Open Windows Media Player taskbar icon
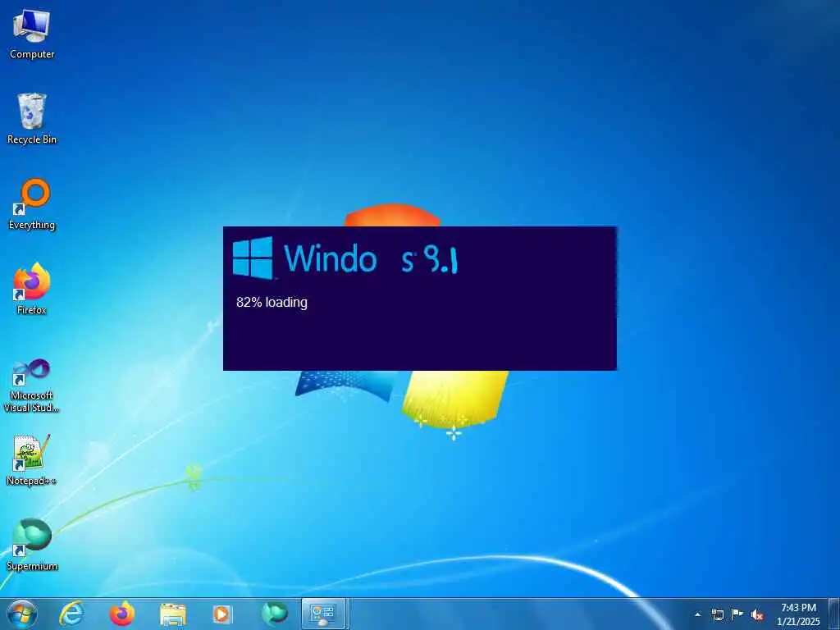 point(222,614)
